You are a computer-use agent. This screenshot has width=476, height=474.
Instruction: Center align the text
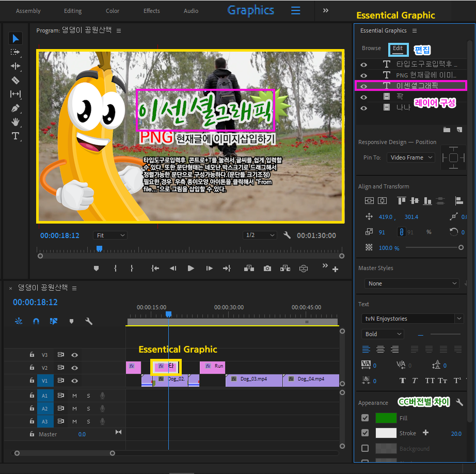click(x=380, y=350)
